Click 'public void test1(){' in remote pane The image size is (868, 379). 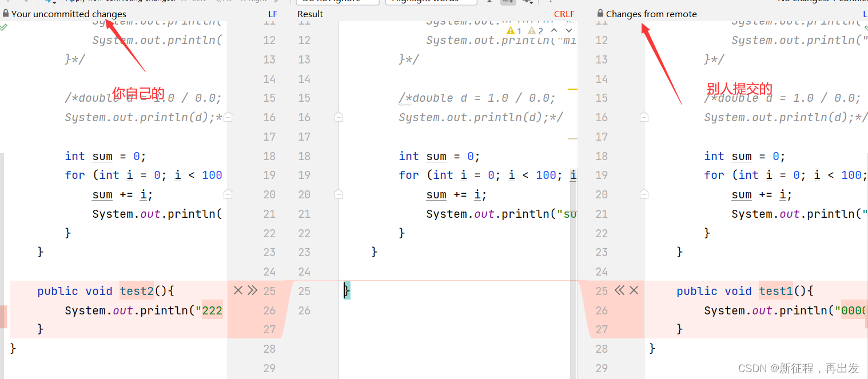(x=745, y=291)
